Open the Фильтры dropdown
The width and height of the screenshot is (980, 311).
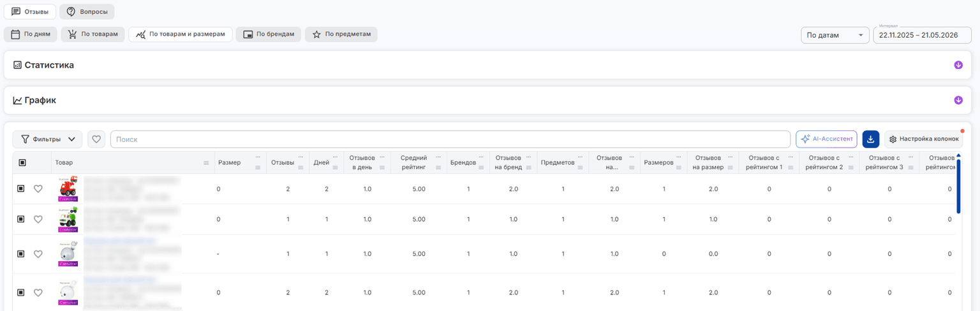click(x=47, y=139)
